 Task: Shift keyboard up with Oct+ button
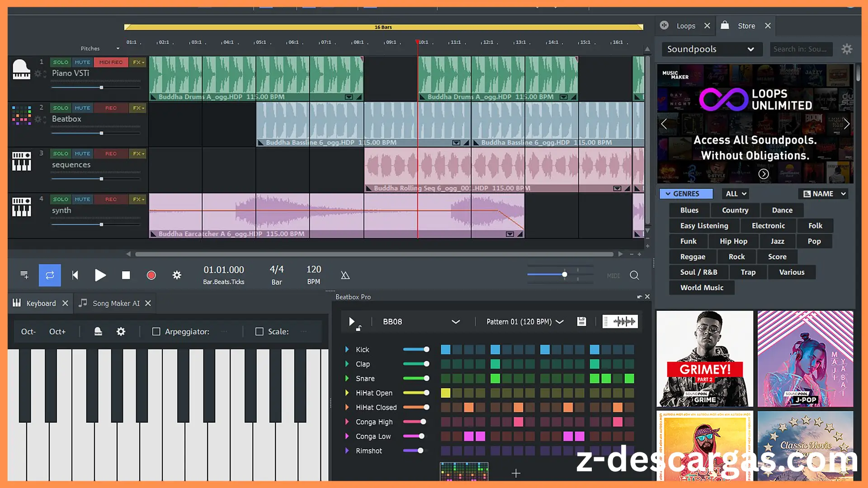click(x=57, y=332)
